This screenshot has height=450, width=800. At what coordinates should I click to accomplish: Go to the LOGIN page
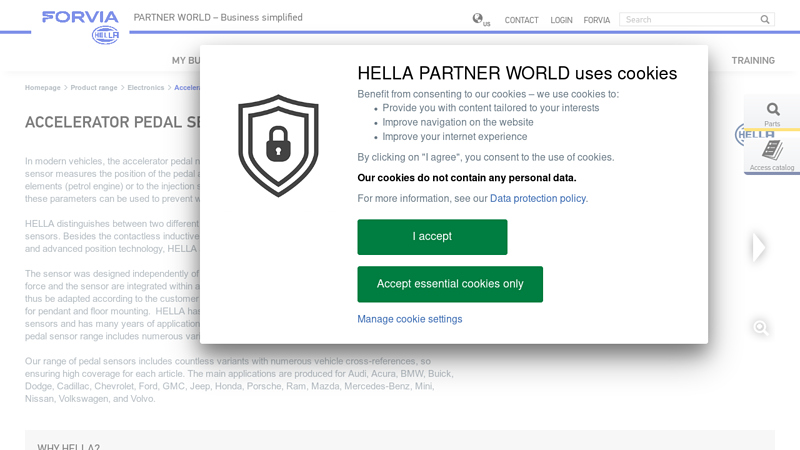561,20
